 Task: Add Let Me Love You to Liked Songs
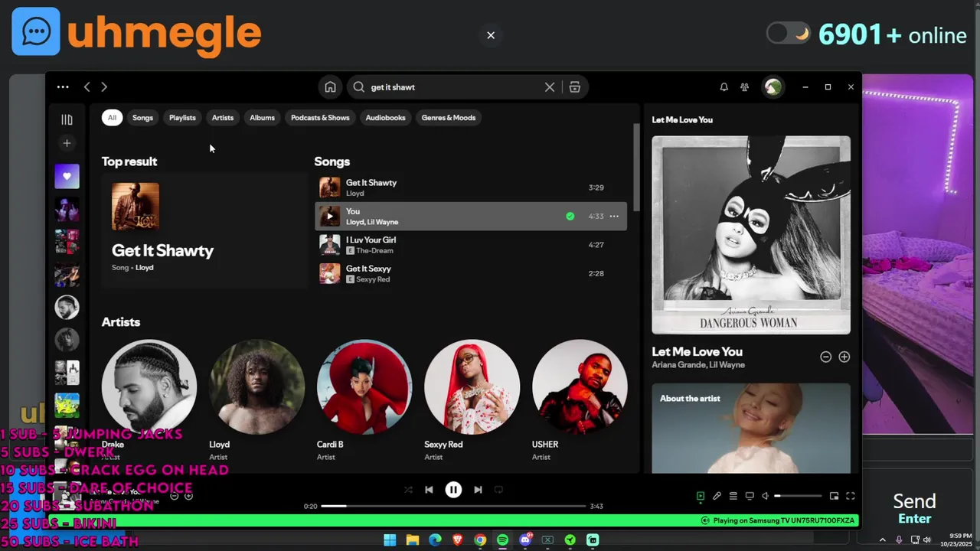(844, 357)
